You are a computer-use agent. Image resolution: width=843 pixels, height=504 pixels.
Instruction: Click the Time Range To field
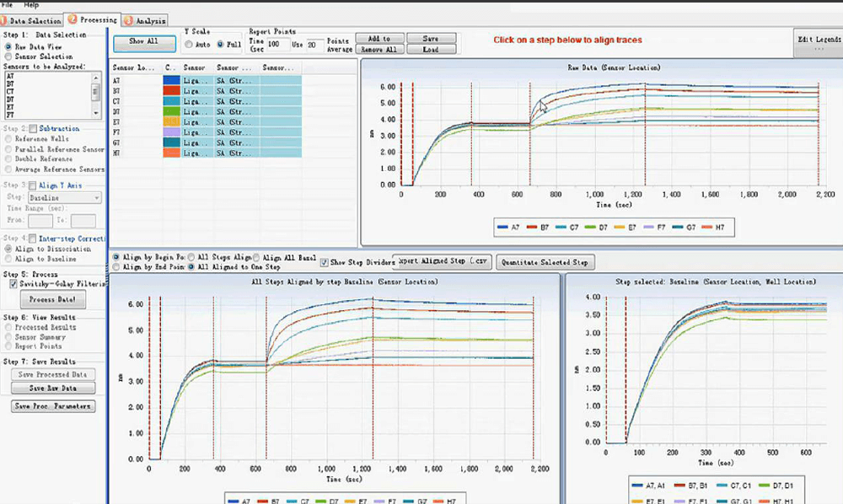tap(83, 220)
